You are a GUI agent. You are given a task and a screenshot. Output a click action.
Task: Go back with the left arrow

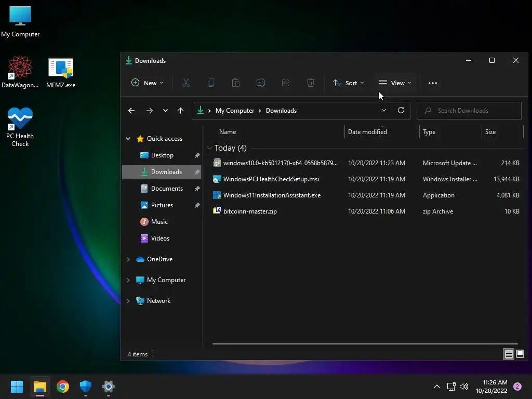131,111
